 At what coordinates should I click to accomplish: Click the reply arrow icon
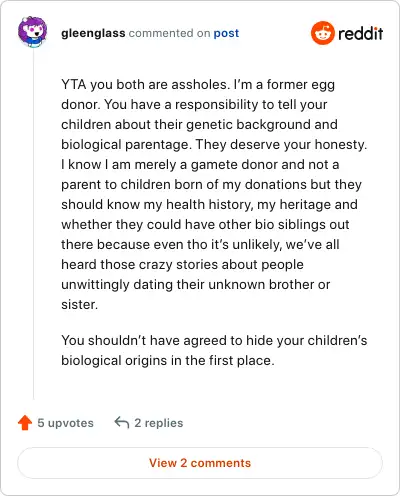(x=122, y=423)
